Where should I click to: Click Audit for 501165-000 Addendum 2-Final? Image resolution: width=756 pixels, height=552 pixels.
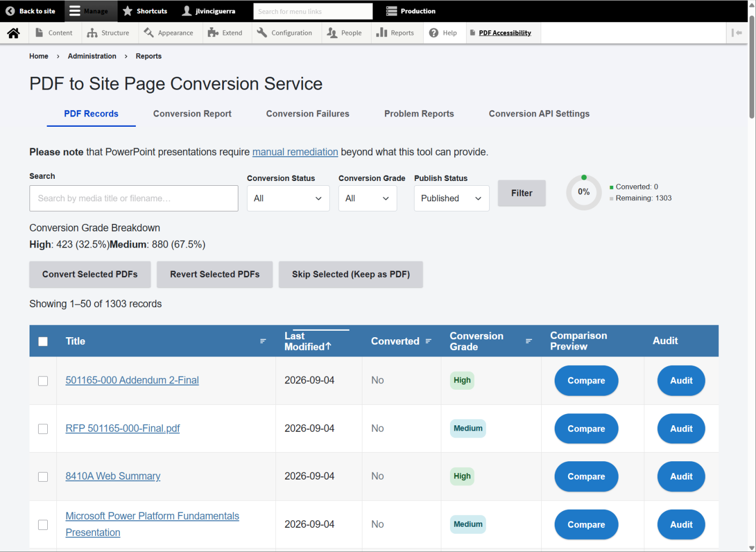(681, 381)
